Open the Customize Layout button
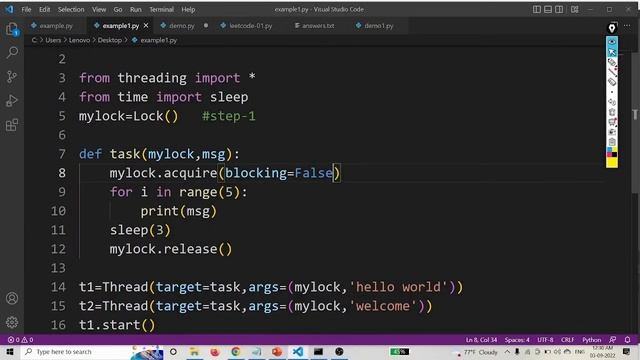The image size is (640, 360). [x=575, y=9]
